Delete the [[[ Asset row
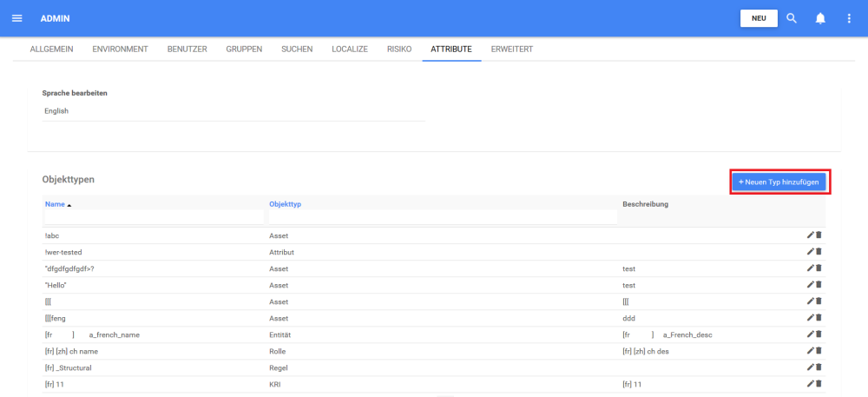Screen dimensions: 868x397 click(819, 301)
